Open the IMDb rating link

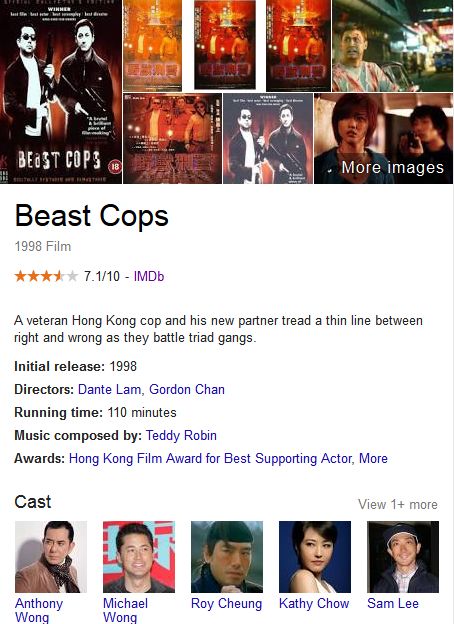(x=149, y=276)
